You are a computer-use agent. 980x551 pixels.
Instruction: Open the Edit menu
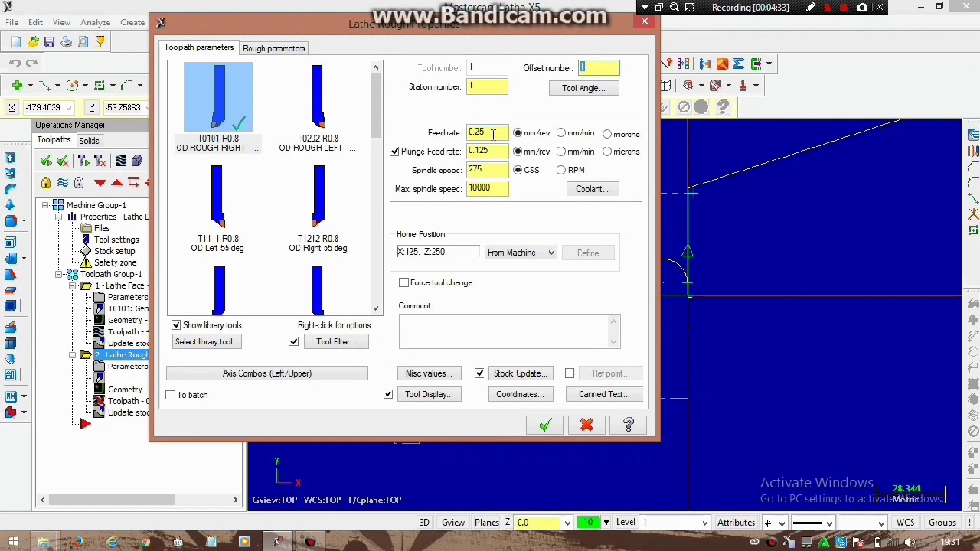[x=35, y=23]
